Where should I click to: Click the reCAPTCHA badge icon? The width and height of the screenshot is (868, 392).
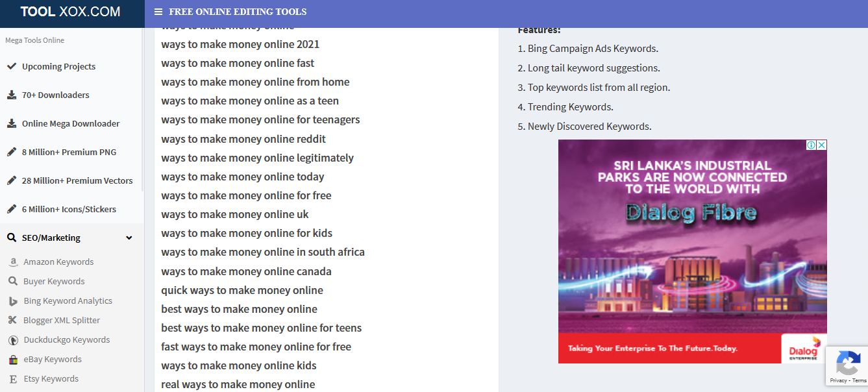tap(848, 363)
